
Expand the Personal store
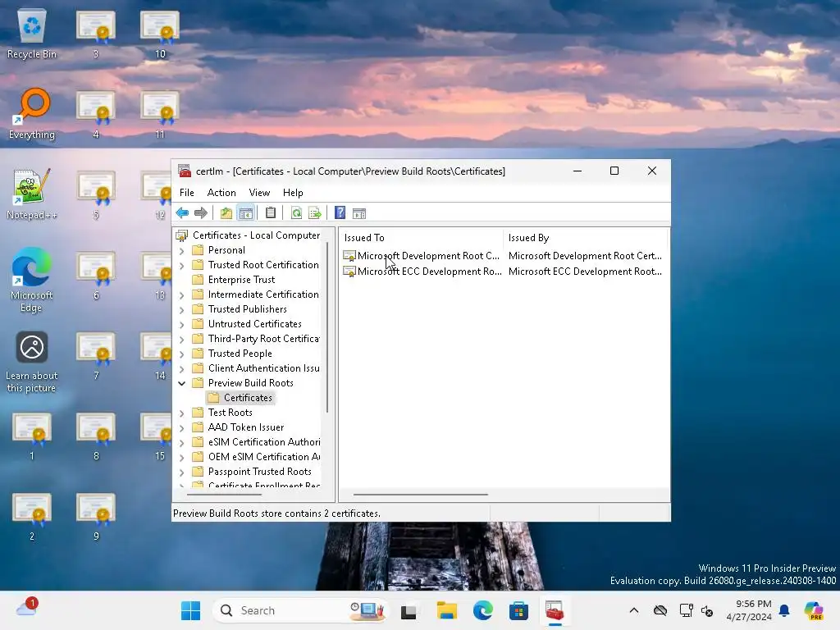(x=181, y=251)
